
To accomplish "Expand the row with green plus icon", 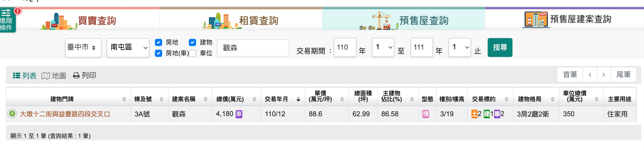I will (x=12, y=114).
